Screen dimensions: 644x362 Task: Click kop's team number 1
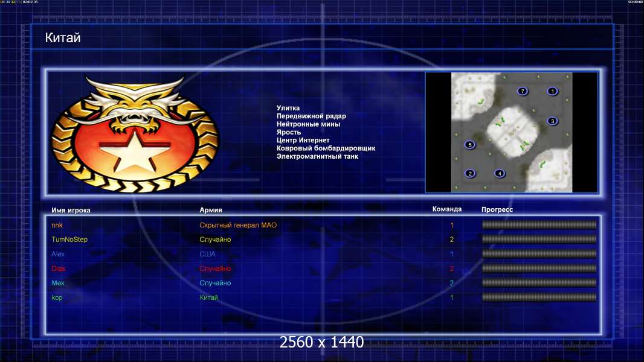(x=452, y=297)
